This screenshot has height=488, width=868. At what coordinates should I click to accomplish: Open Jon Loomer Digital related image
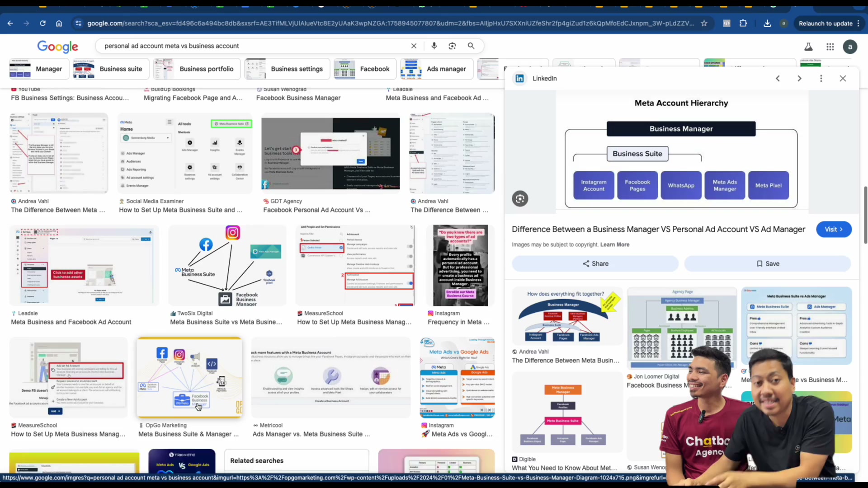[682, 328]
